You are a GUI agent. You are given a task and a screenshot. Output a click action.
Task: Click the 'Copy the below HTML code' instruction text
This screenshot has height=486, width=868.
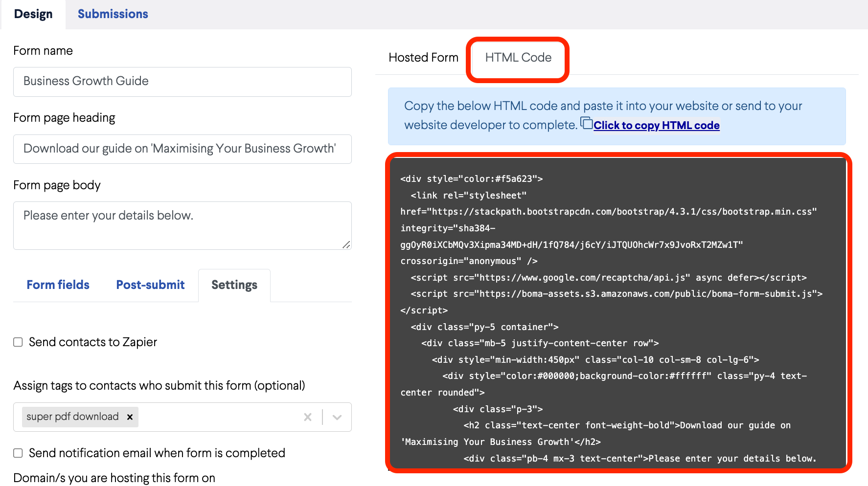603,115
